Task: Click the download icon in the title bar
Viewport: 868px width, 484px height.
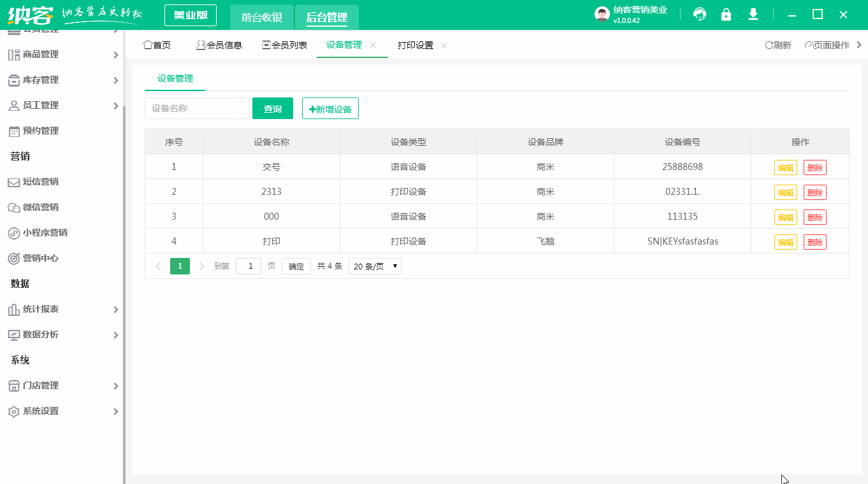Action: click(x=753, y=13)
